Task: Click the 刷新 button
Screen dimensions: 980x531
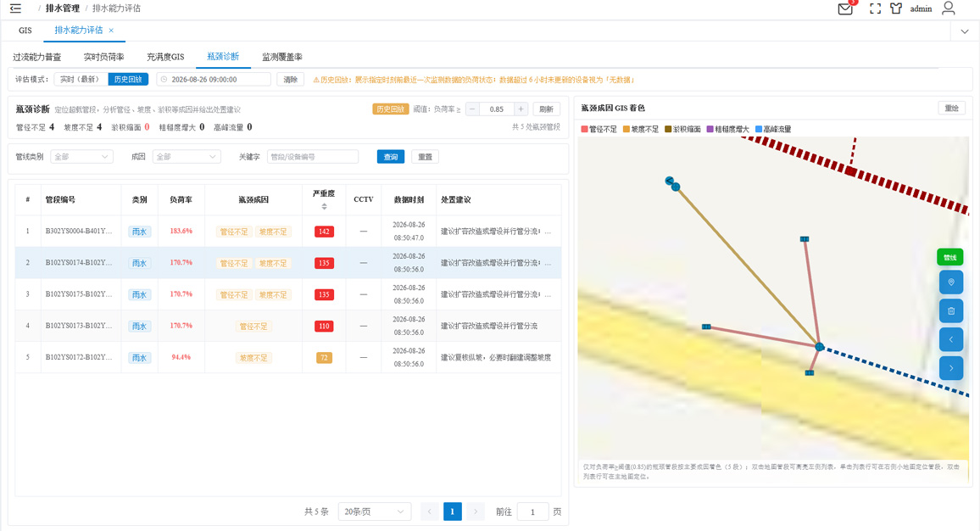Action: tap(546, 109)
